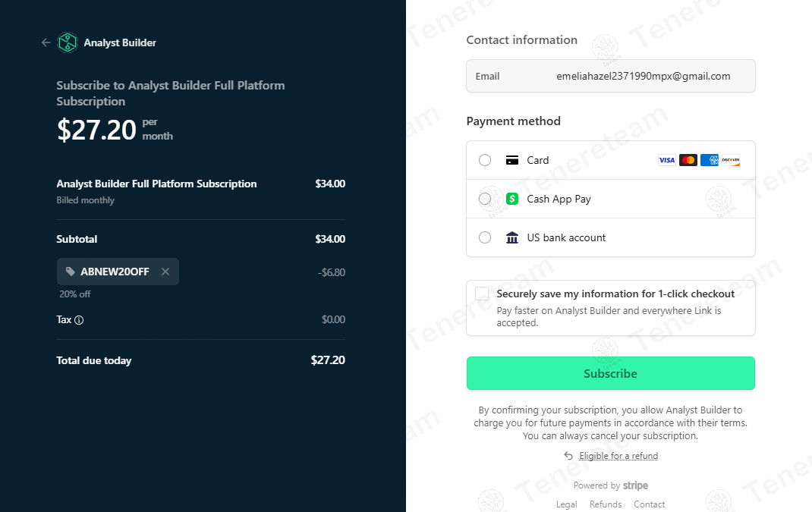Open the Eligible for a refund link
Image resolution: width=812 pixels, height=512 pixels.
coord(618,456)
